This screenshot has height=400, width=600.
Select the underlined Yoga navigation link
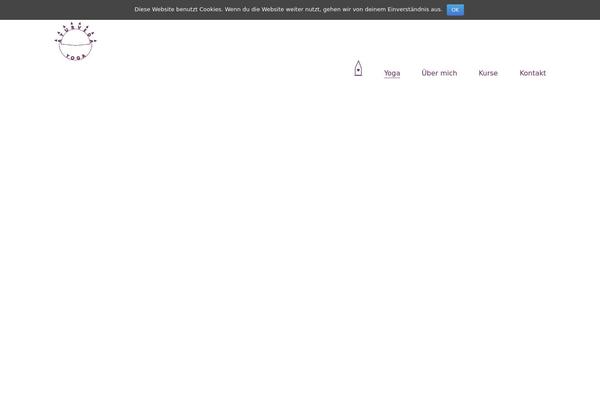pos(392,73)
